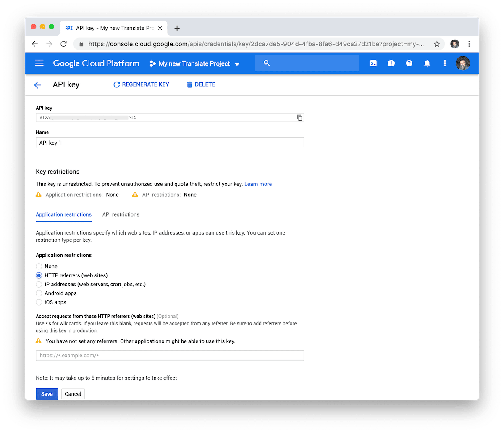This screenshot has height=433, width=504.
Task: Save the key restriction settings
Action: click(x=47, y=394)
